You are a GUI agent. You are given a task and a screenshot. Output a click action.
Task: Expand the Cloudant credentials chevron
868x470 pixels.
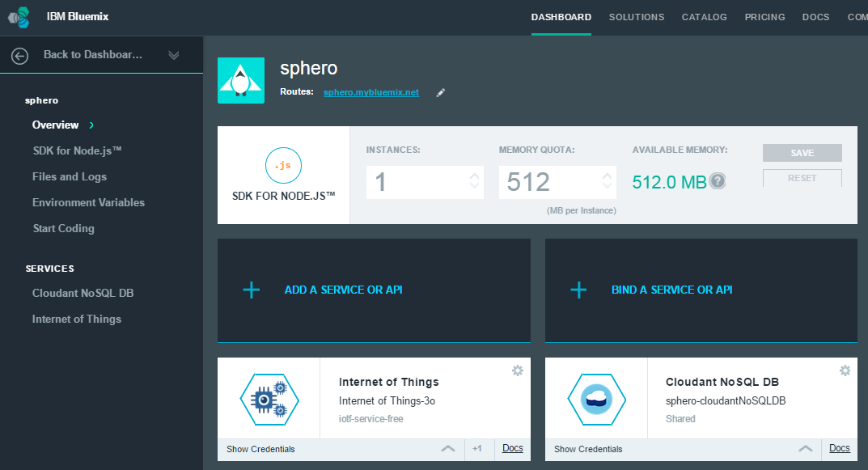point(806,448)
